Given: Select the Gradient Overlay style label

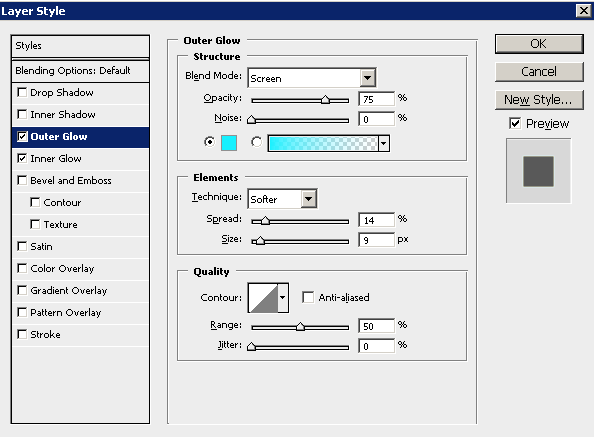Looking at the screenshot, I should click(69, 290).
